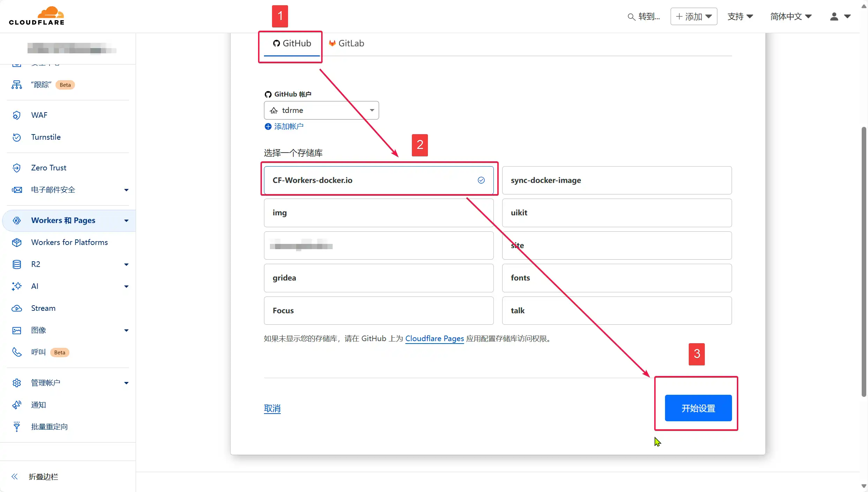Click the Zero Trust icon

tap(16, 168)
